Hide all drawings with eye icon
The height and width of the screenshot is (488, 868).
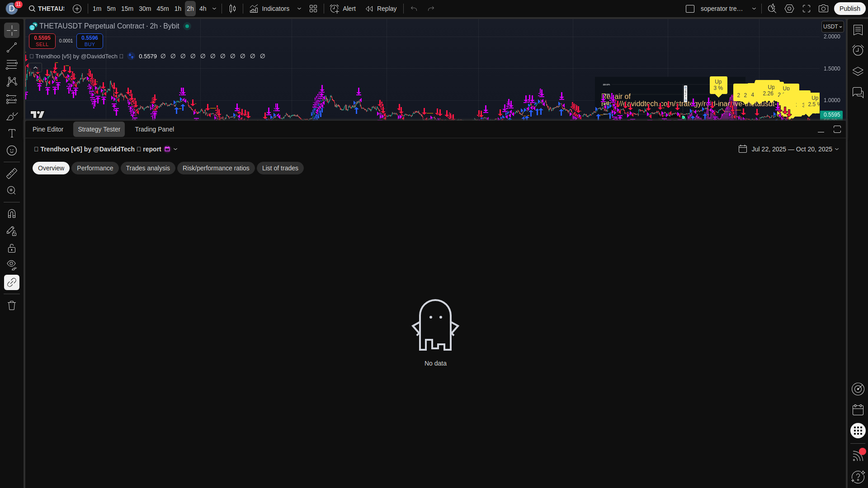coord(12,265)
